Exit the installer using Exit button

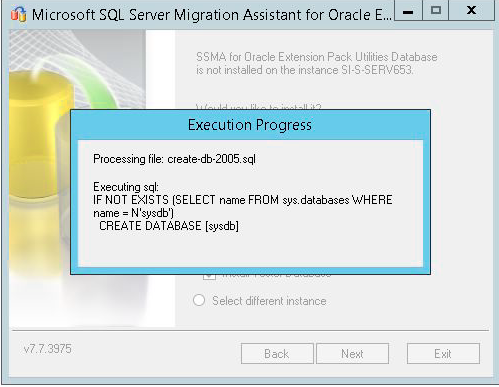443,354
